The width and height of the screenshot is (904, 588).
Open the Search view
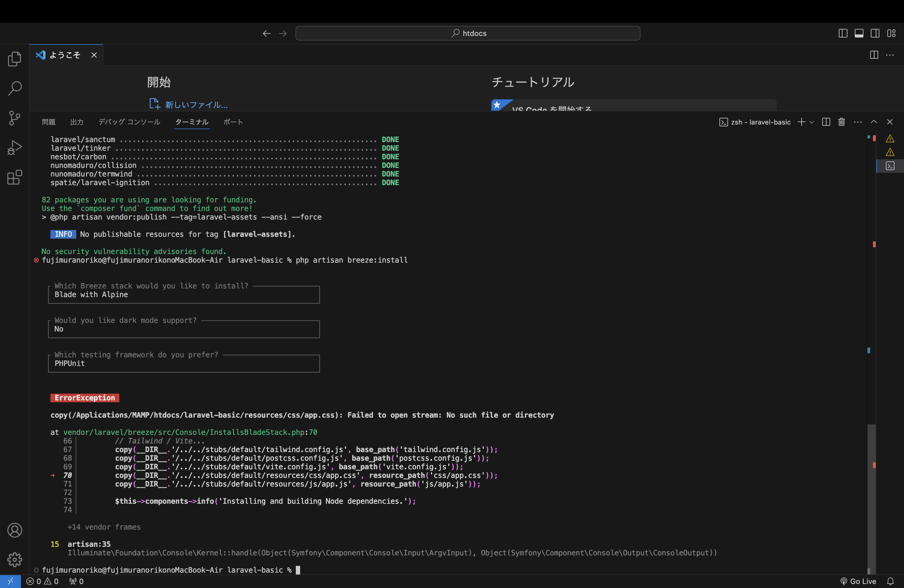click(x=14, y=88)
